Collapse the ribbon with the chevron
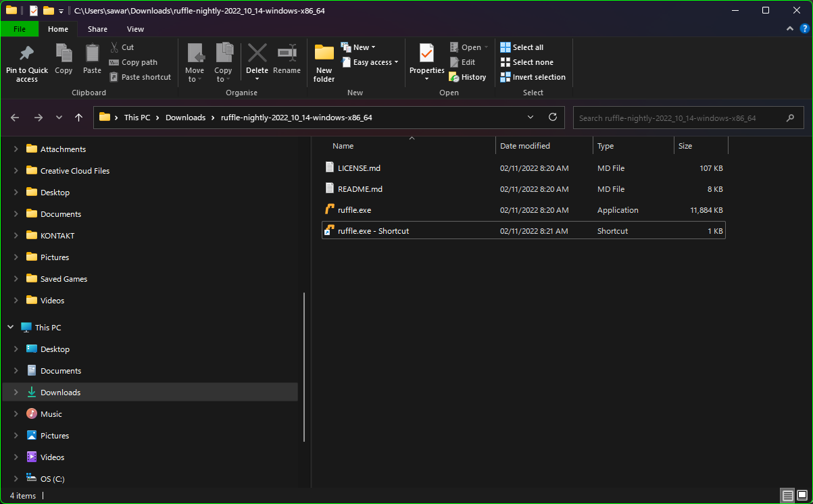This screenshot has width=813, height=504. (x=790, y=29)
